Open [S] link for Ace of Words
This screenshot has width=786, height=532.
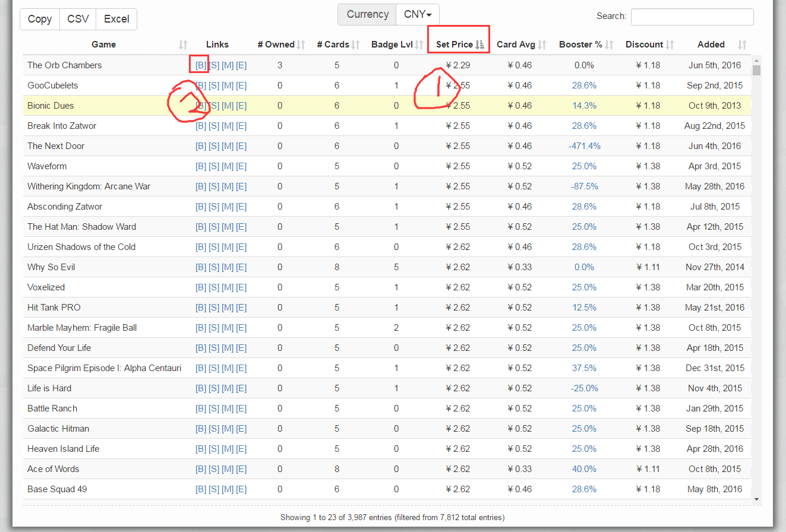tap(214, 469)
